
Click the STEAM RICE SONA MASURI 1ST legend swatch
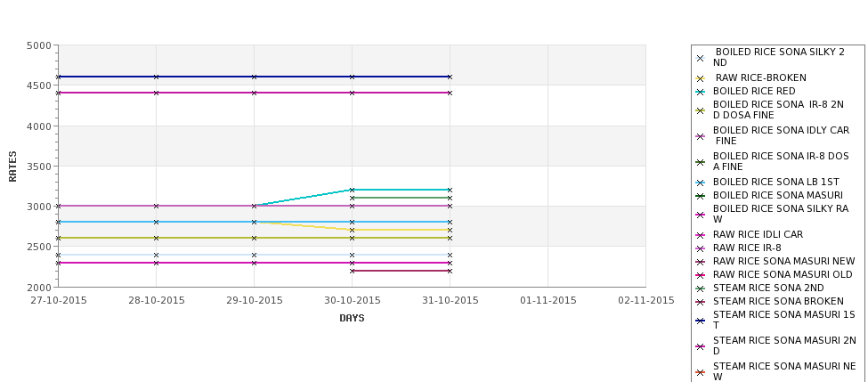[x=701, y=321]
